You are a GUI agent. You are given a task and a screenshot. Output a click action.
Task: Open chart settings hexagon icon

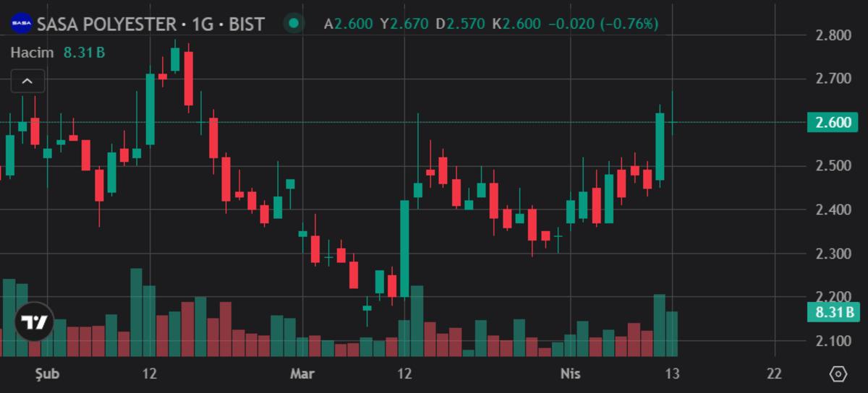(x=838, y=373)
